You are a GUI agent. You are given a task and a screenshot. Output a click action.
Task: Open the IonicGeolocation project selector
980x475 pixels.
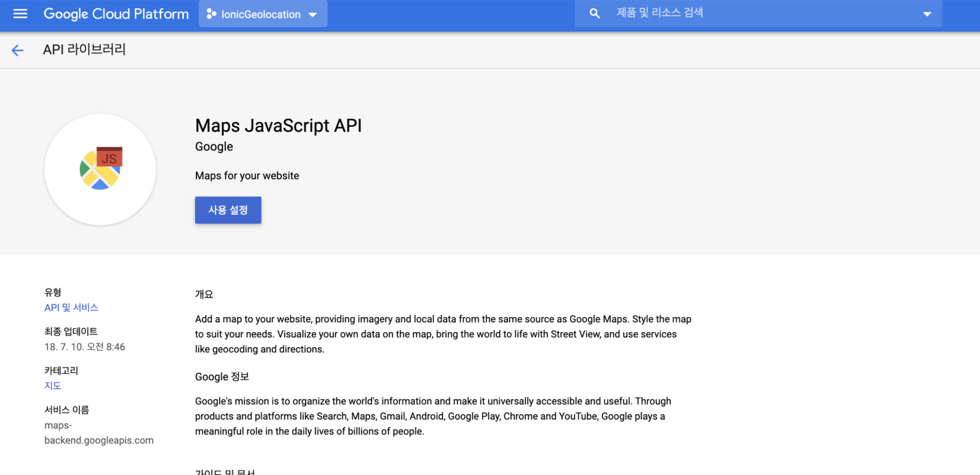click(263, 14)
